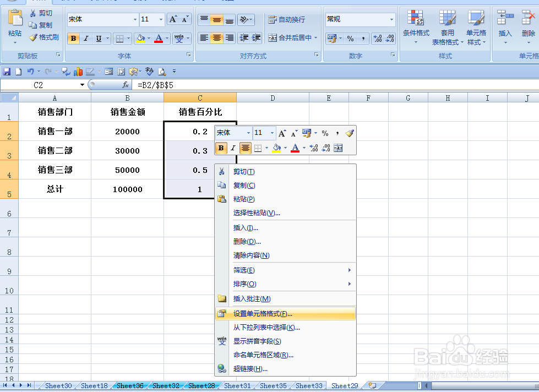
Task: Open the 常规 number format dropdown
Action: (391, 19)
